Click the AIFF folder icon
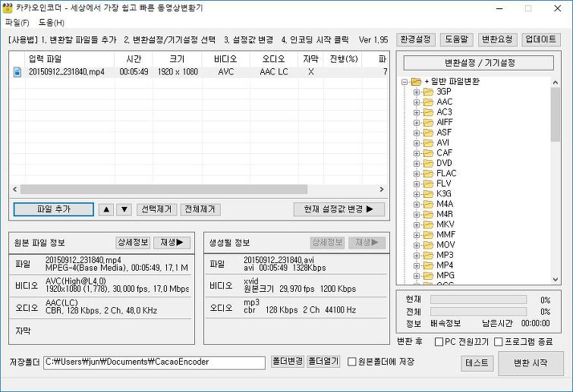Screen dimensions: 573x392 coord(428,122)
